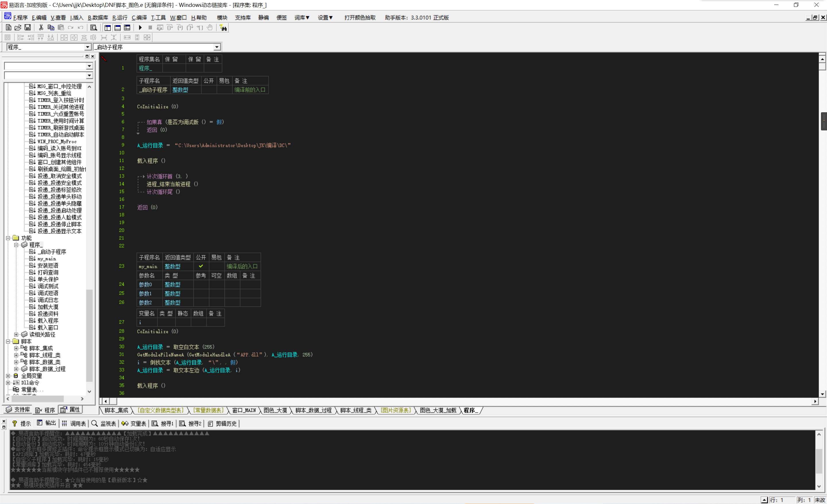Open the 词库 dropdown menu
The image size is (827, 504).
point(302,18)
